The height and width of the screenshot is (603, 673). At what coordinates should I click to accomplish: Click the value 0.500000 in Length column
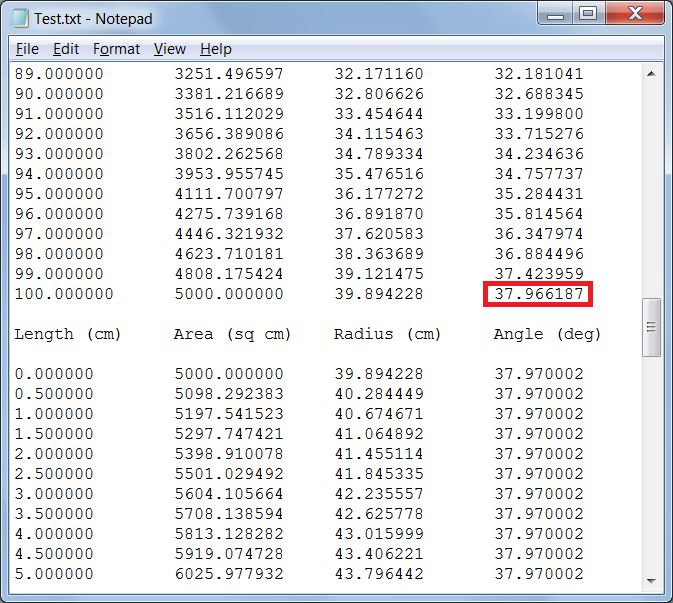(x=54, y=394)
